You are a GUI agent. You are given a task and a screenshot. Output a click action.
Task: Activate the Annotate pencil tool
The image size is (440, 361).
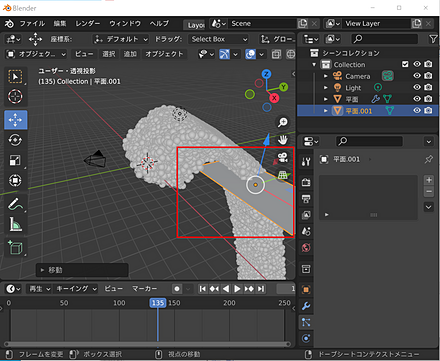point(15,204)
